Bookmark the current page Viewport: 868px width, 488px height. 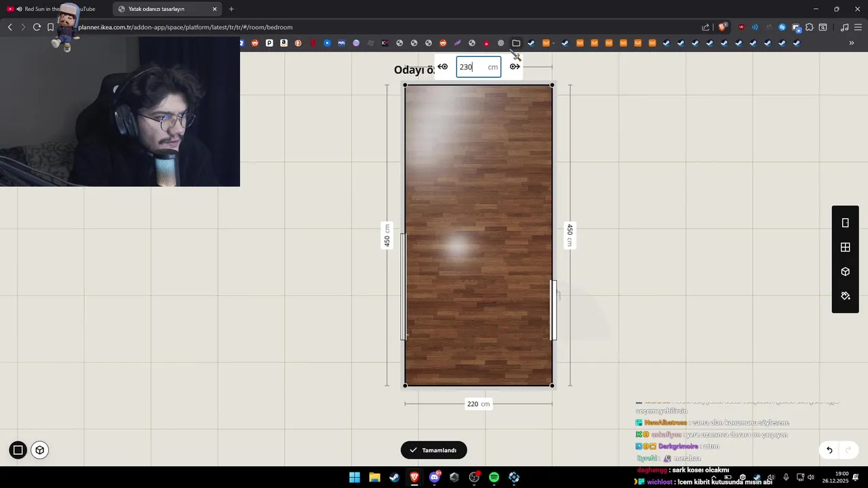click(50, 27)
